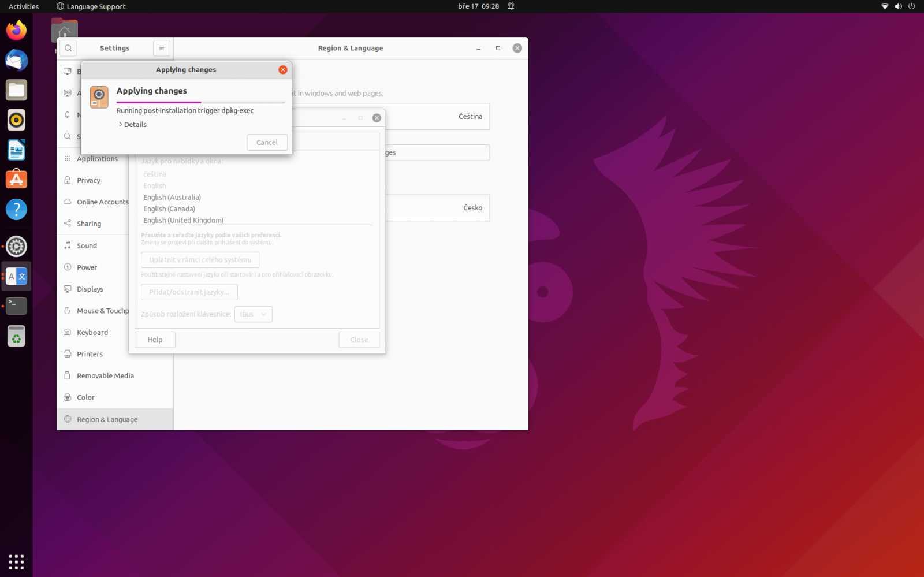Screen dimensions: 924x577
Task: Open the Terminal from the dock
Action: (16, 306)
